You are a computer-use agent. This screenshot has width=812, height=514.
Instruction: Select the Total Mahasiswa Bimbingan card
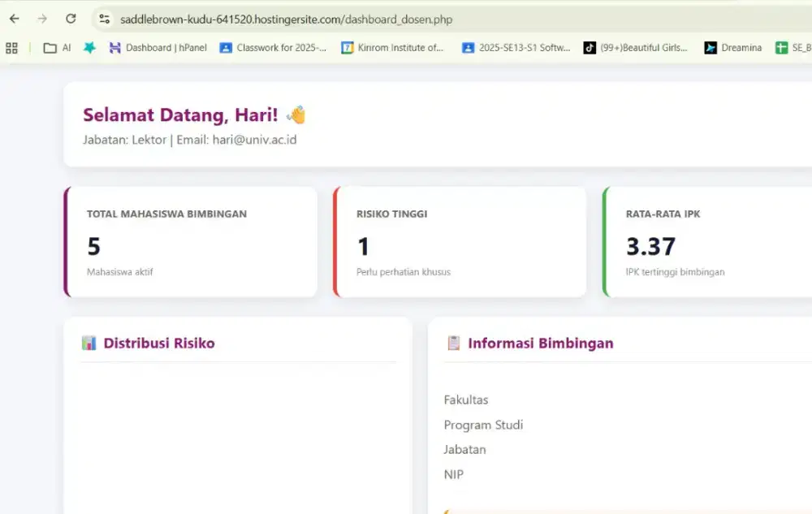[x=191, y=242]
